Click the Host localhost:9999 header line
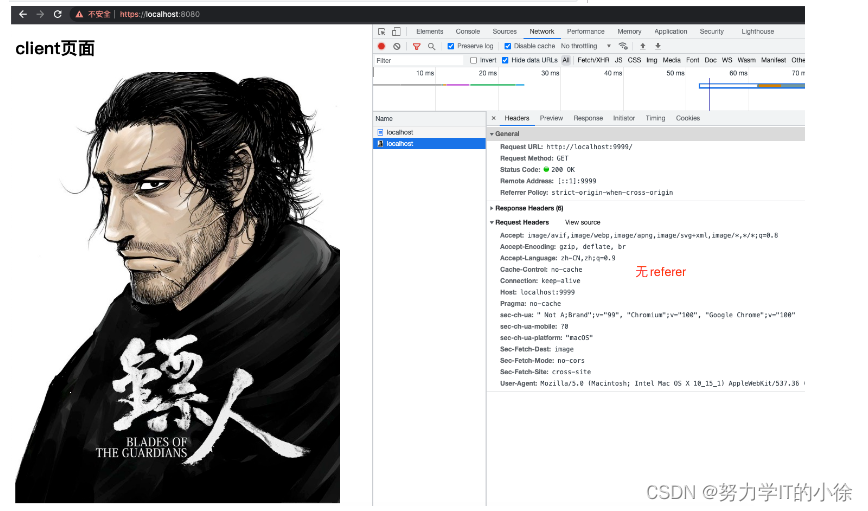This screenshot has height=511, width=868. click(x=537, y=292)
